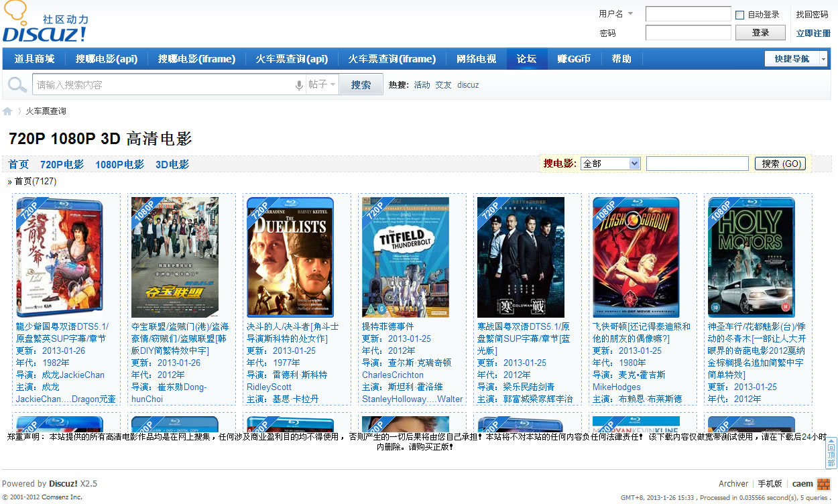This screenshot has height=504, width=838.
Task: Click the home breadcrumb icon
Action: 7,111
